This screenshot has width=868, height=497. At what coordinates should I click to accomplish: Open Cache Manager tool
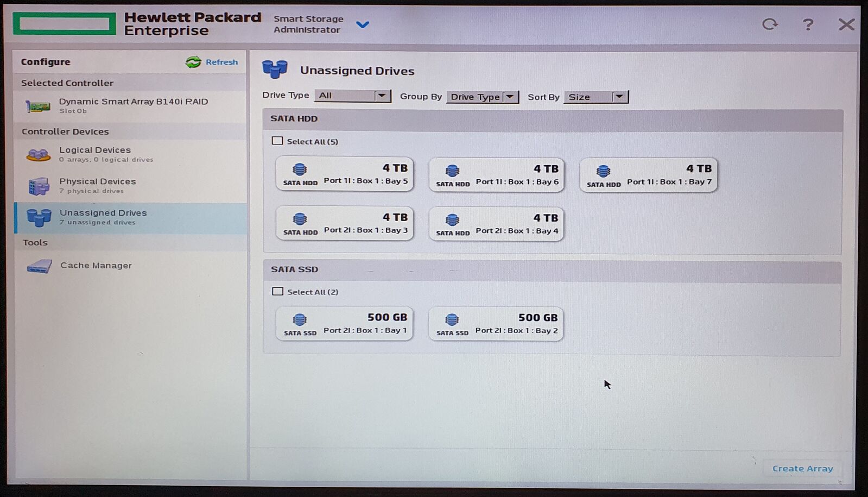(x=130, y=266)
